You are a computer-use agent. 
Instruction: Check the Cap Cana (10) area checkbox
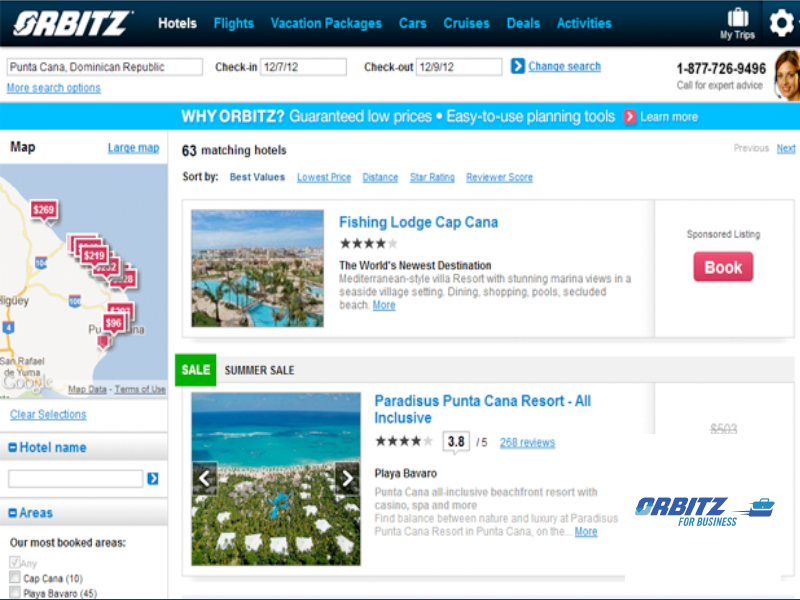pyautogui.click(x=15, y=578)
